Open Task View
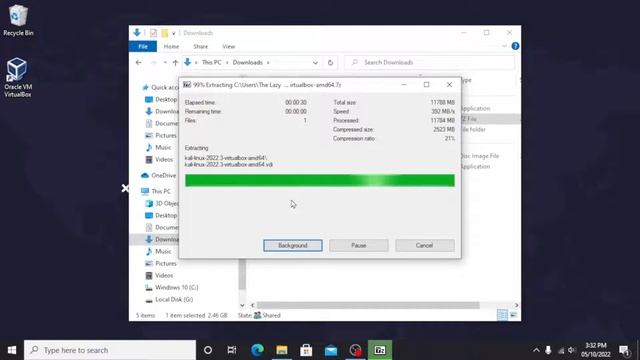The width and height of the screenshot is (640, 360). click(x=232, y=350)
